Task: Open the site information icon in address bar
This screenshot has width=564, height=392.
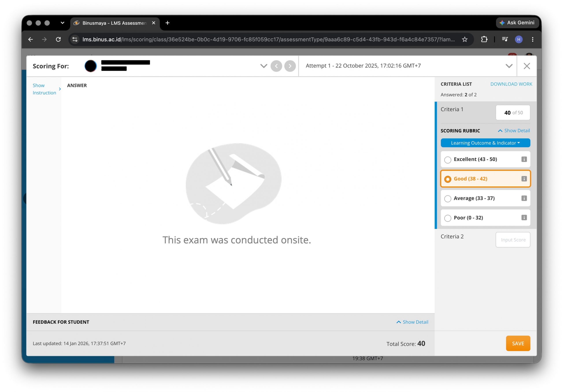Action: point(75,39)
